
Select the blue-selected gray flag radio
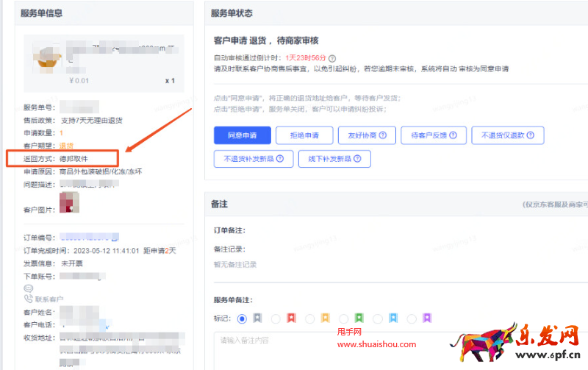click(242, 319)
